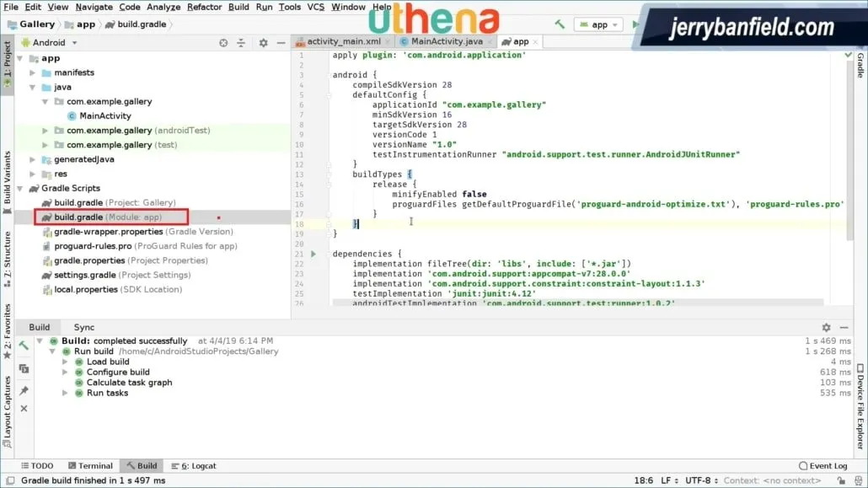Open the Device File Explorer side panel

point(860,406)
